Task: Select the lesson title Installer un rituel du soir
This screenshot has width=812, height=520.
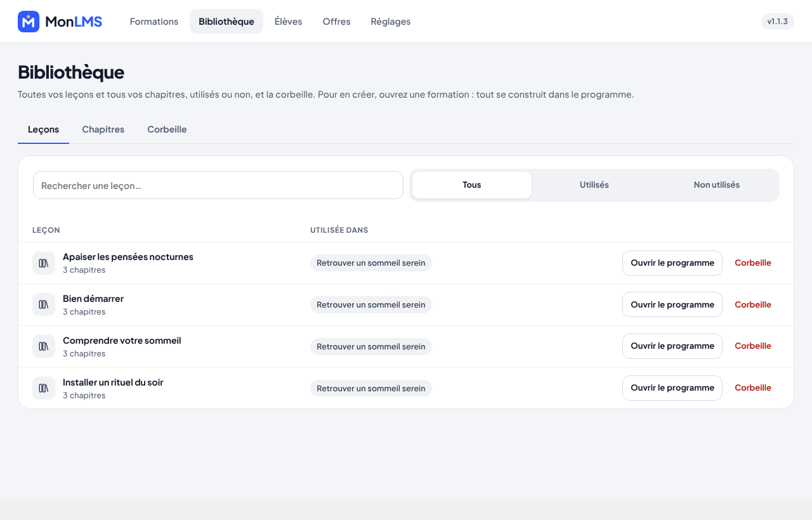Action: 113,382
